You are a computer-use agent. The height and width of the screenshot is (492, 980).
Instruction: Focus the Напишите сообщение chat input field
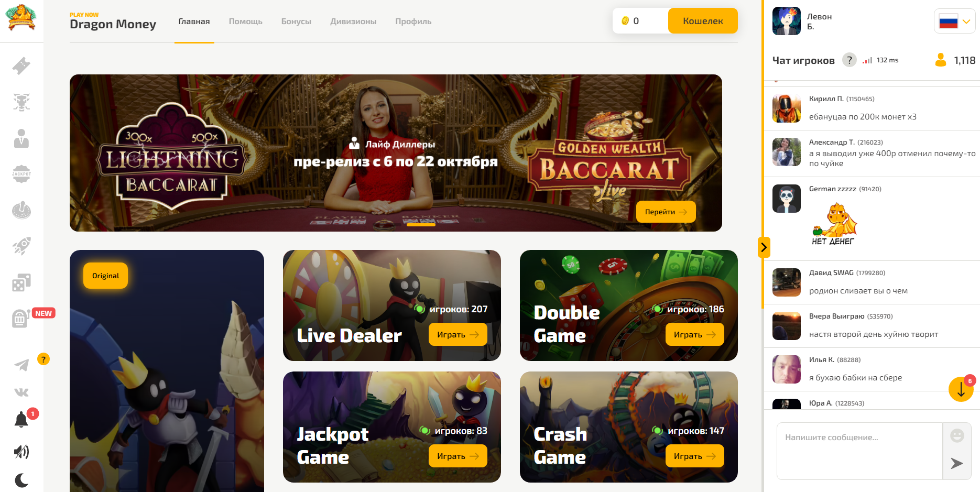(859, 451)
